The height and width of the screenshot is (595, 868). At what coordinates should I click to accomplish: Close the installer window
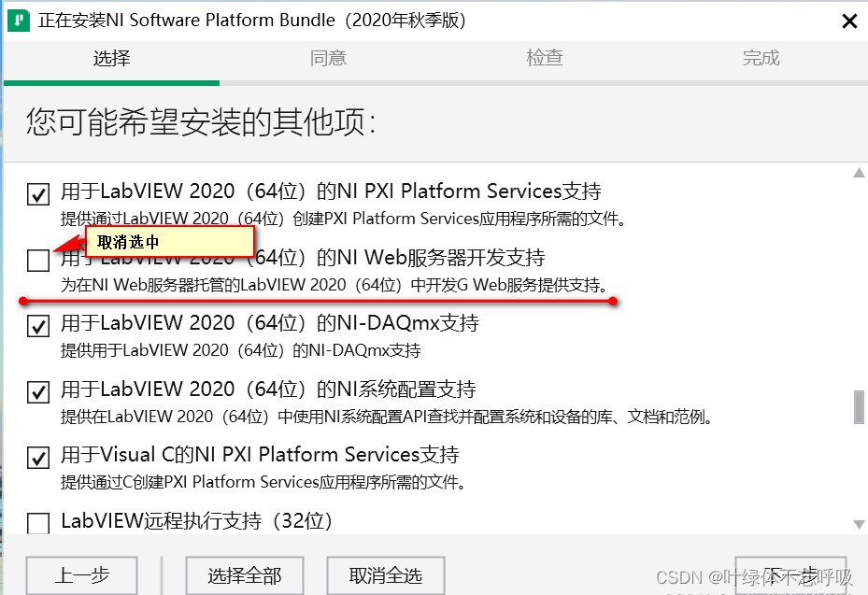tap(848, 20)
